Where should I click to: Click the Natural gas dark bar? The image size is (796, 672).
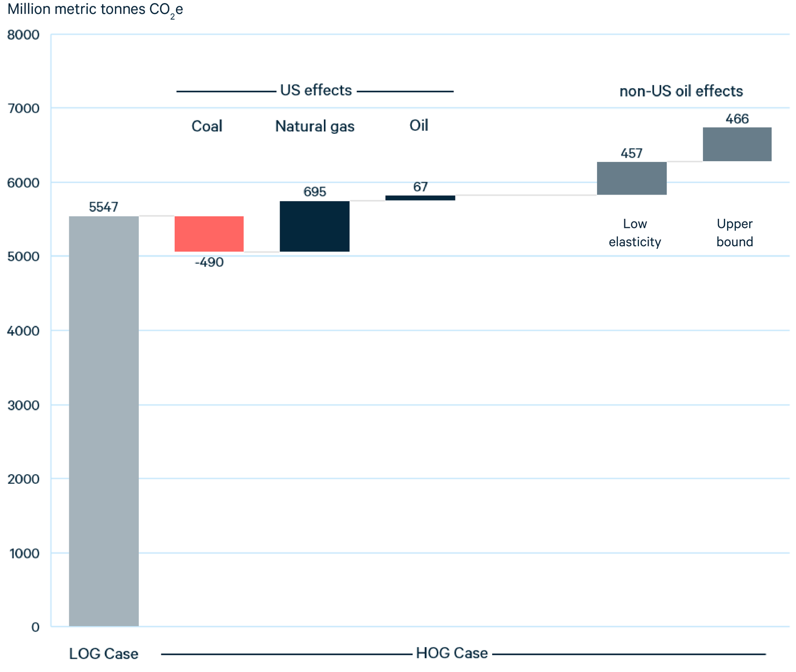point(315,226)
